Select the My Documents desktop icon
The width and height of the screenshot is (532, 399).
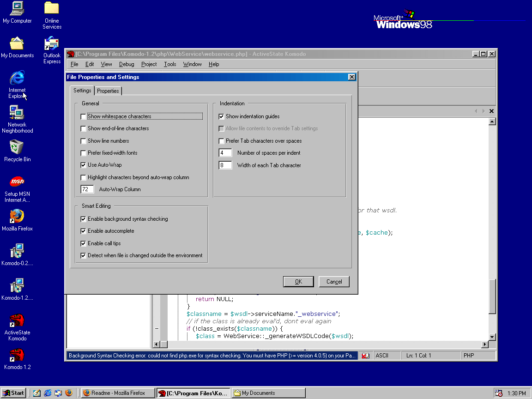[x=17, y=47]
